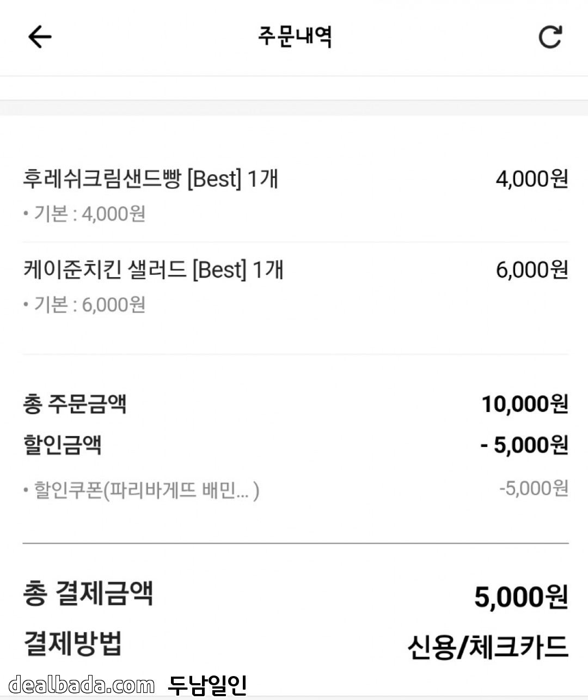Tap the back arrow icon

[x=40, y=37]
